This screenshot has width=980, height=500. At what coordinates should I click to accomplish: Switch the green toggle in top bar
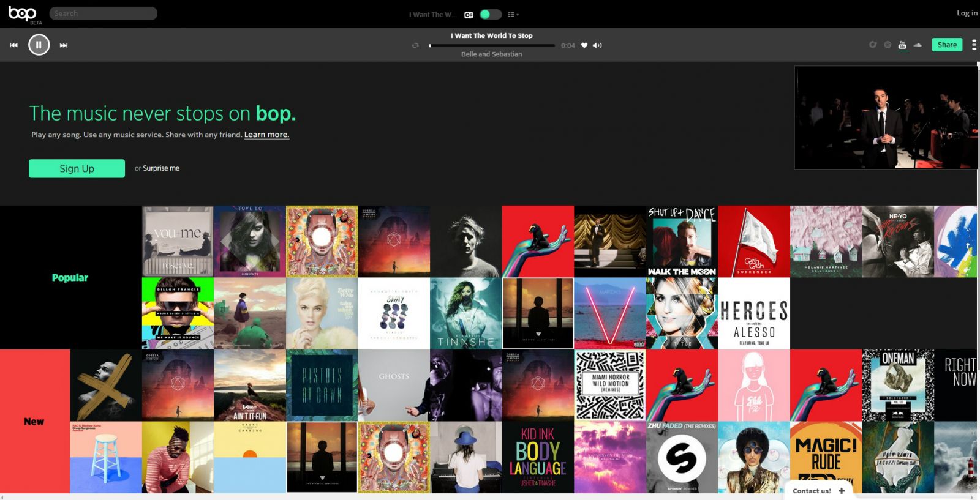tap(490, 14)
